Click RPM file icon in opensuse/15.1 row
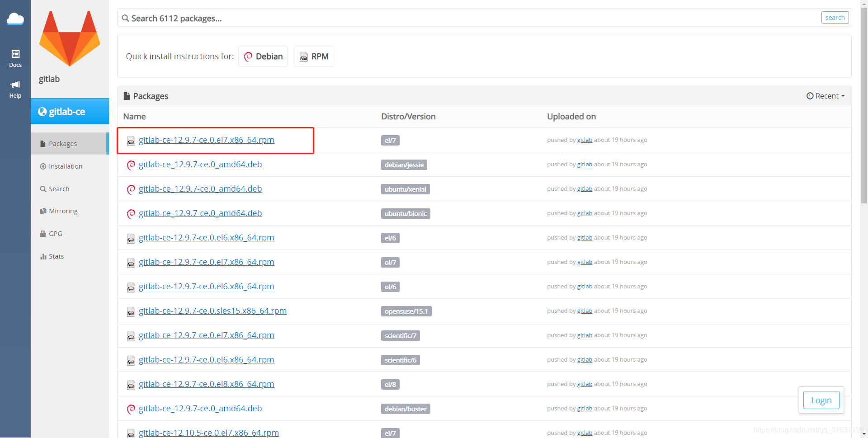Viewport: 868px width, 438px height. [131, 312]
